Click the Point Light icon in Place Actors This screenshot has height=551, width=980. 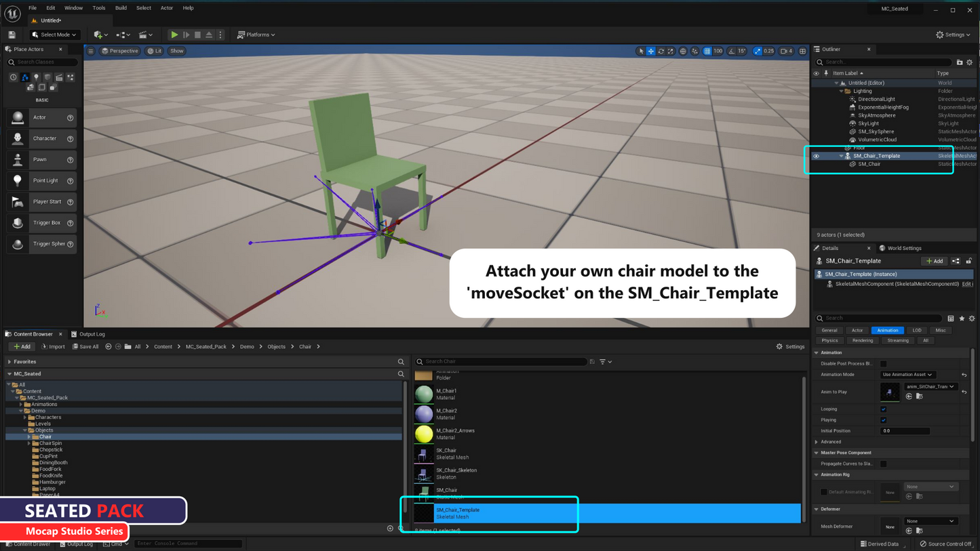point(18,181)
